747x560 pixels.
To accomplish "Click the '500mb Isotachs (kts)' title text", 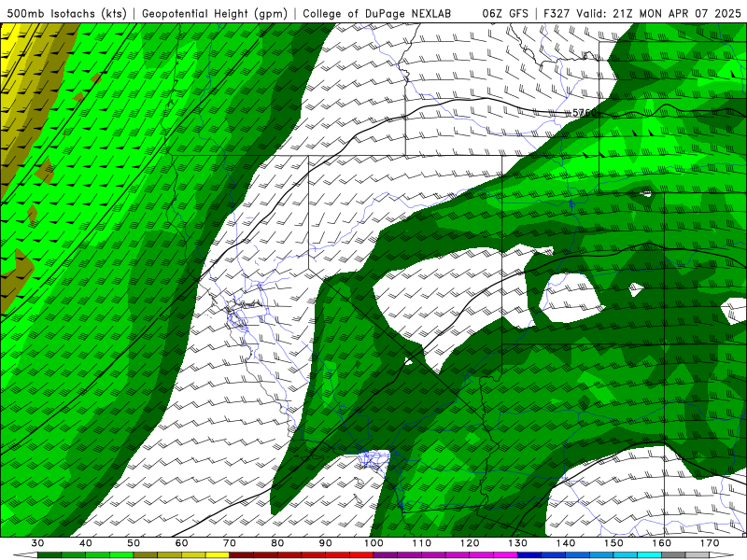I will pos(66,13).
